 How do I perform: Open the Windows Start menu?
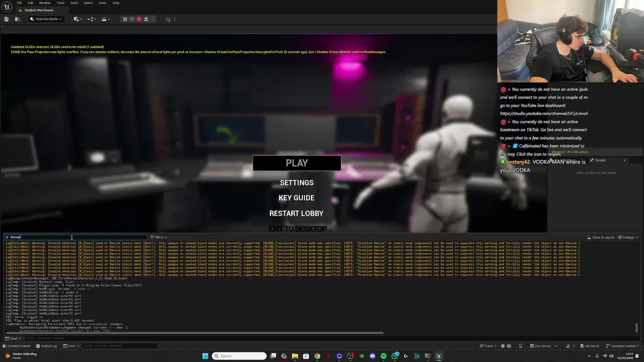(x=205, y=356)
